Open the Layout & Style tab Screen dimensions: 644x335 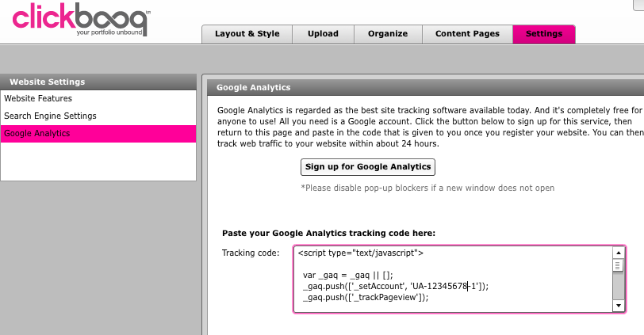coord(247,34)
